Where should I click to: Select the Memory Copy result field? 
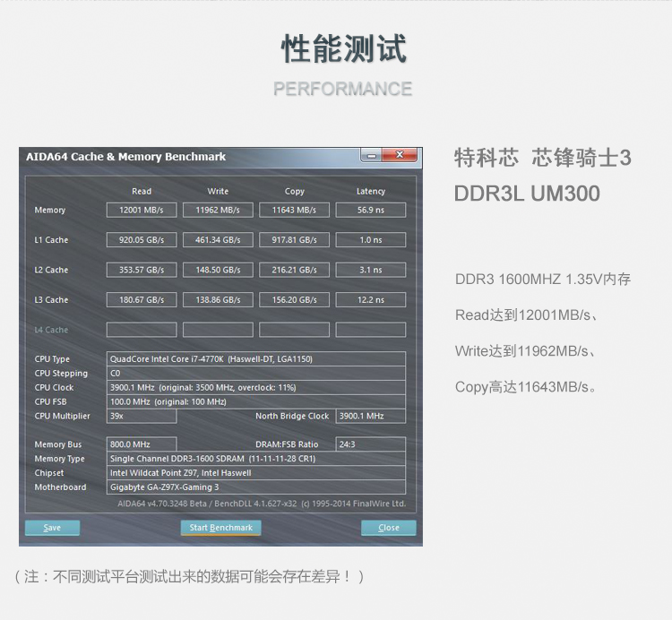click(294, 210)
